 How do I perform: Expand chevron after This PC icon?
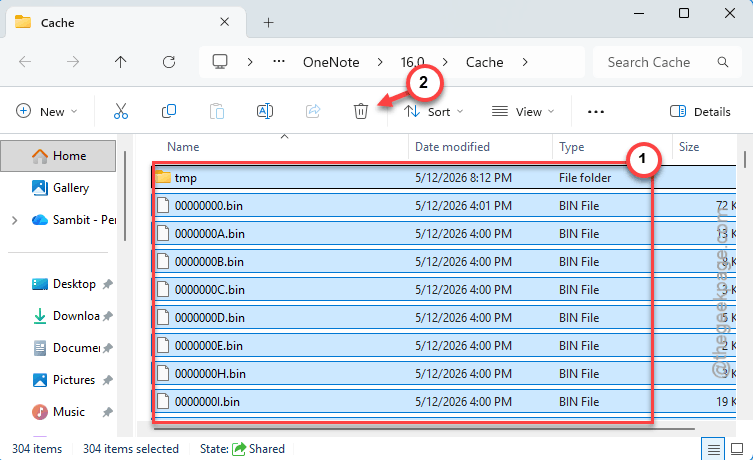click(x=250, y=62)
